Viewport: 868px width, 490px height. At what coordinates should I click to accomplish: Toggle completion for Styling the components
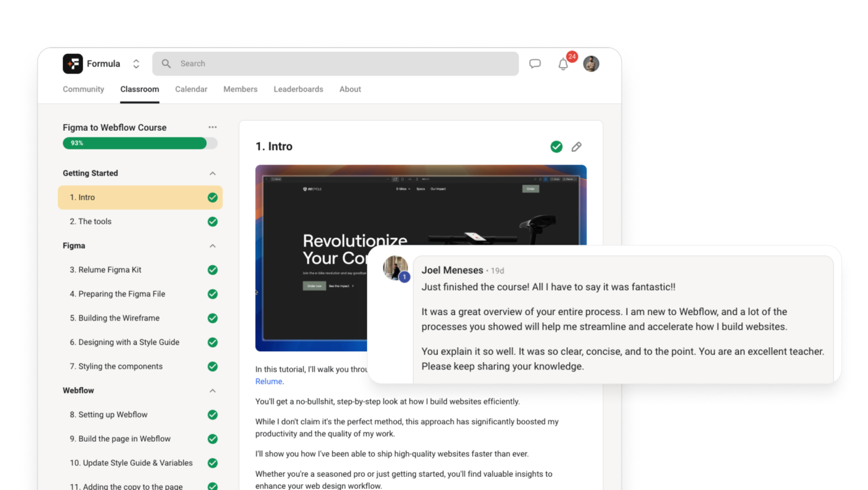(212, 366)
